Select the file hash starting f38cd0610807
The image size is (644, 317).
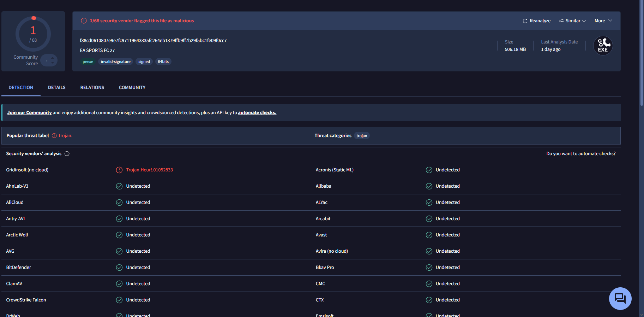tap(153, 41)
